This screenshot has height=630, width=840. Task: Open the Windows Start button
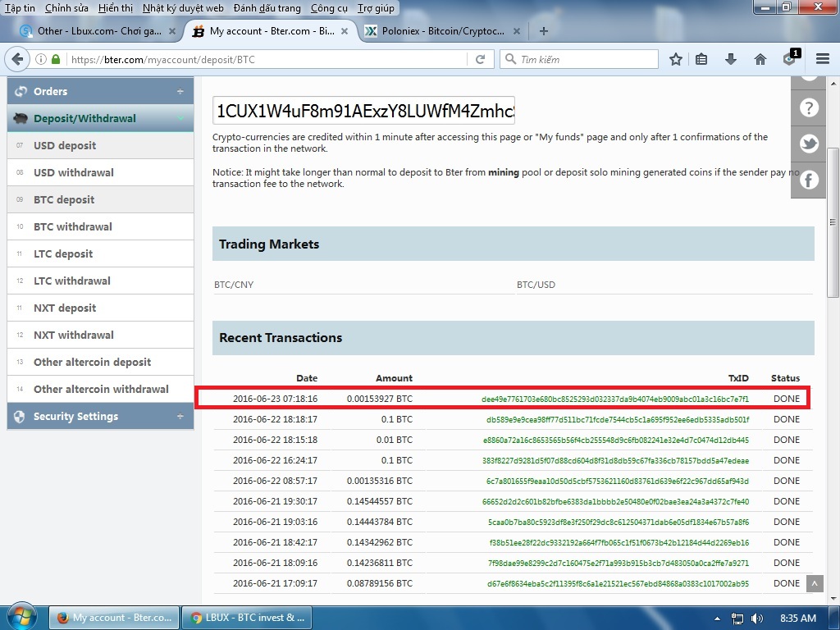21,617
